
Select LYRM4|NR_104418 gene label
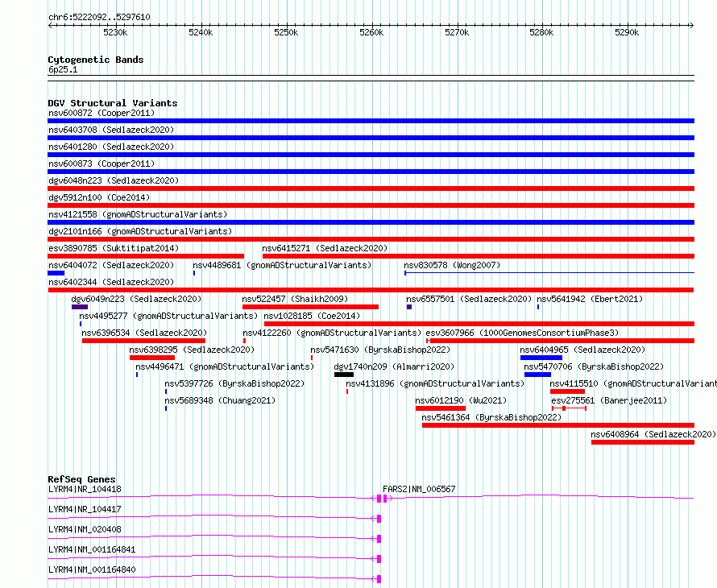click(x=85, y=489)
